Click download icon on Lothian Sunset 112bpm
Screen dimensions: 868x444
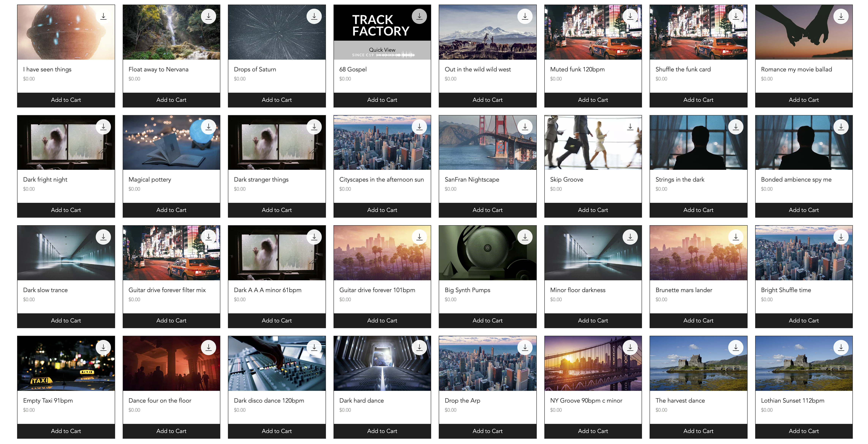click(841, 347)
